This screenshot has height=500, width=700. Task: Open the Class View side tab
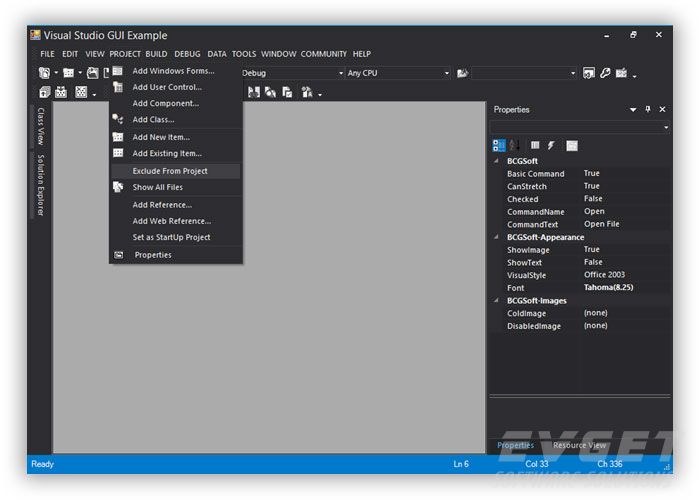41,126
